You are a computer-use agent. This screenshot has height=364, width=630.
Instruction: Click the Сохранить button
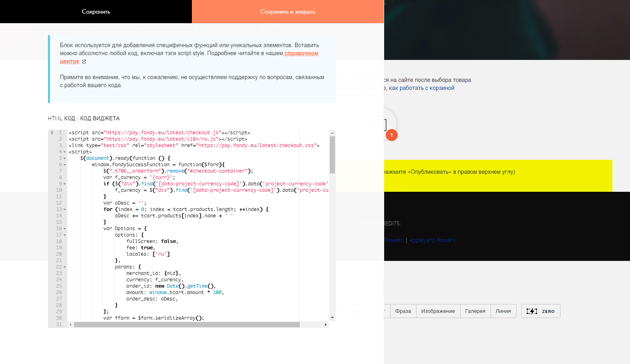click(96, 12)
